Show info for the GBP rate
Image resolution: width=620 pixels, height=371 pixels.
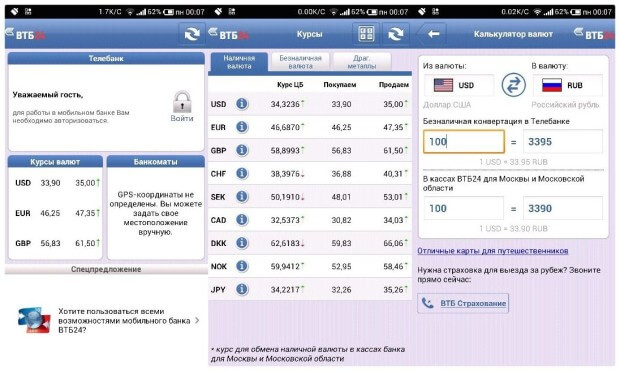point(242,150)
